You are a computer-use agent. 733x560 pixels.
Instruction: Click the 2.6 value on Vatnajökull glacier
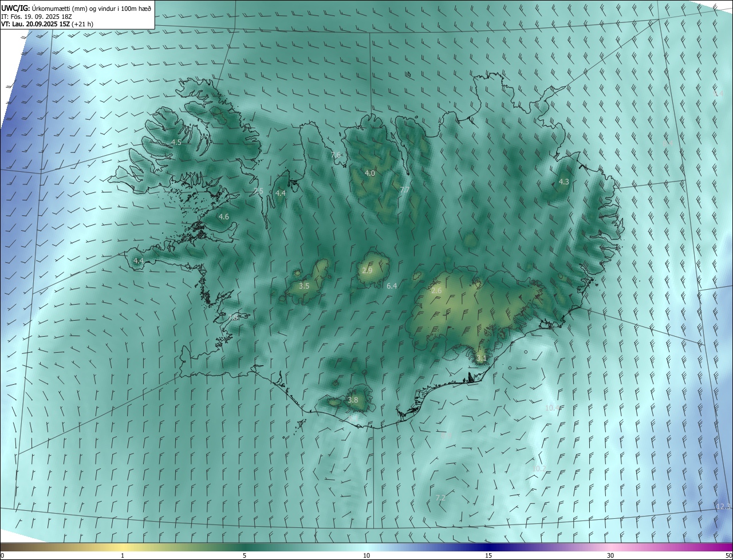[436, 291]
